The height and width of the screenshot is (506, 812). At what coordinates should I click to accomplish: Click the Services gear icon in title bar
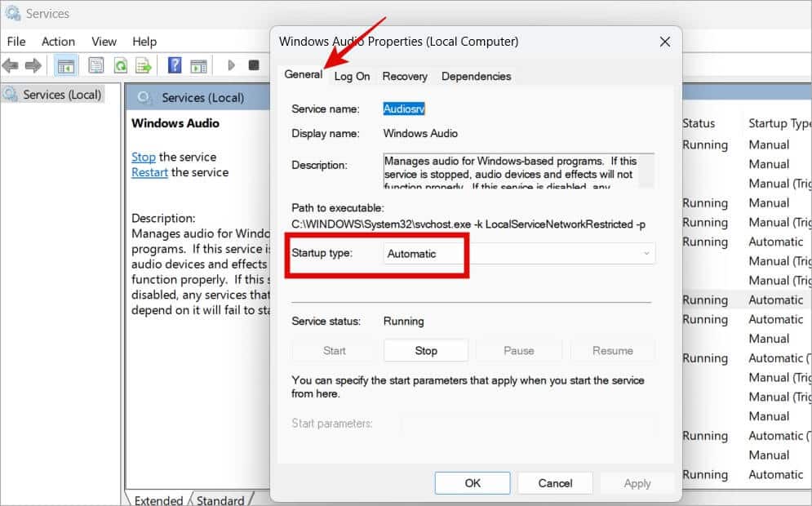pyautogui.click(x=12, y=13)
